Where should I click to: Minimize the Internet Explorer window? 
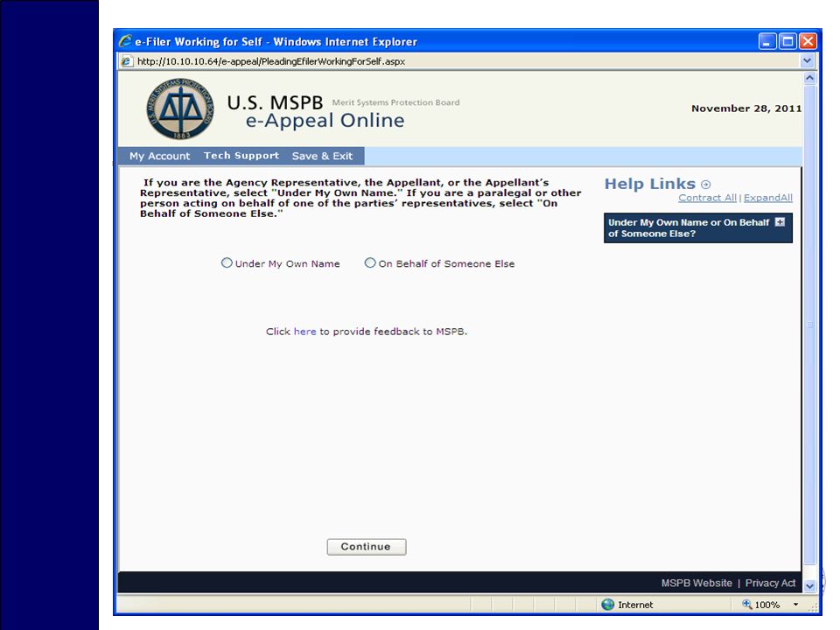767,41
